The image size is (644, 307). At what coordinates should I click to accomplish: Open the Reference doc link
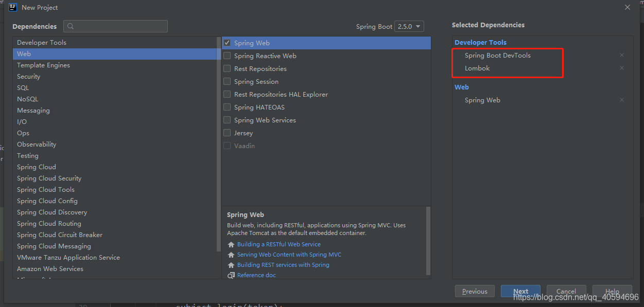click(256, 275)
